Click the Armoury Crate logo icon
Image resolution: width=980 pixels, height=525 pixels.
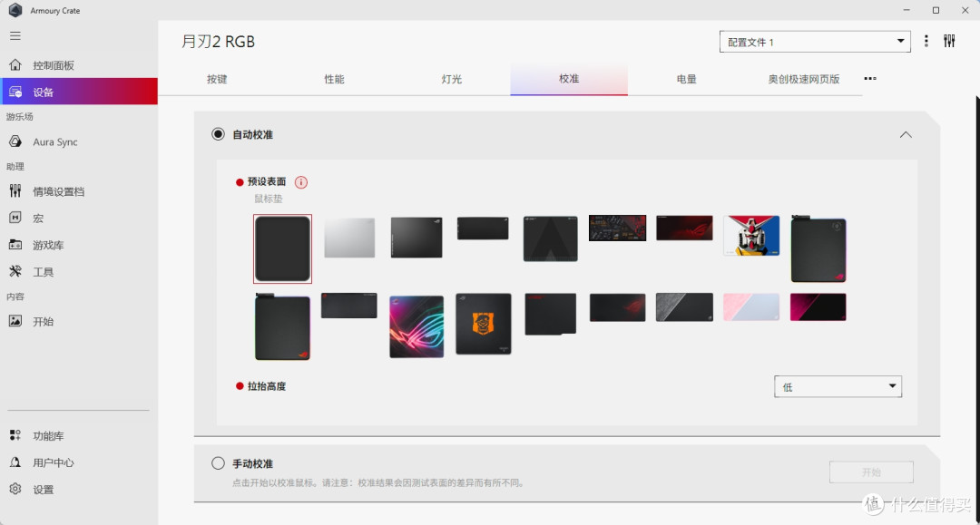pyautogui.click(x=15, y=10)
